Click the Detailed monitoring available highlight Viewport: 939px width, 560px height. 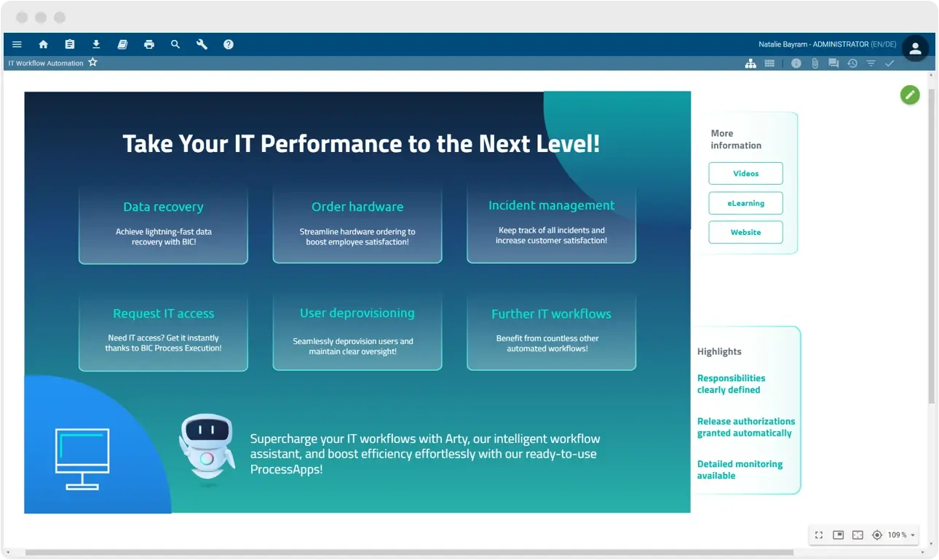pos(740,470)
